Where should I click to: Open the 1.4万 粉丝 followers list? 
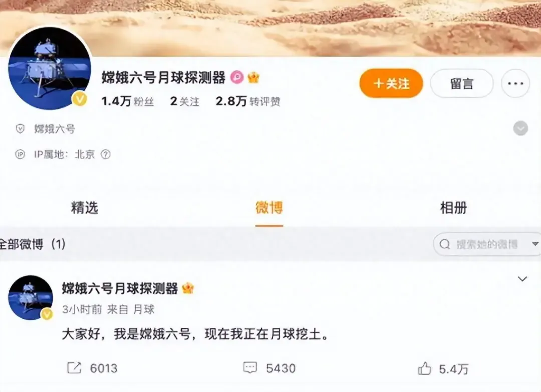(128, 101)
